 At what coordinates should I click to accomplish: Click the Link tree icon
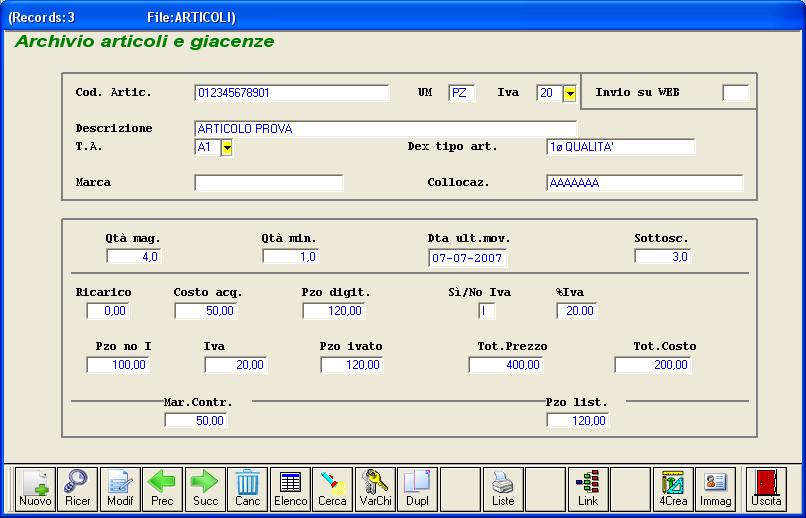pos(588,489)
